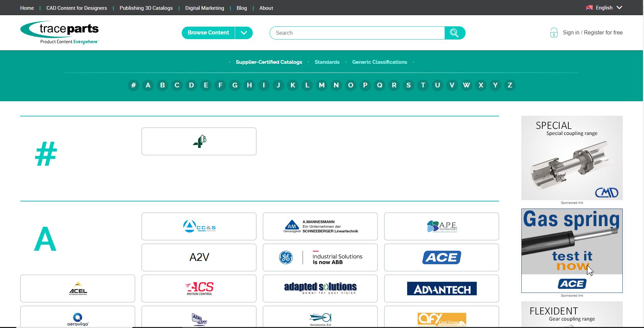This screenshot has width=644, height=328.
Task: Filter suppliers by letter M
Action: click(x=322, y=85)
